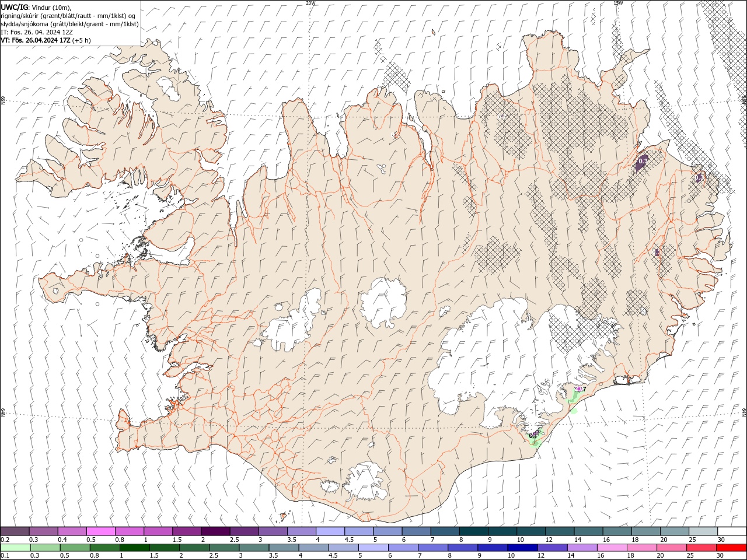This screenshot has width=747, height=560.
Task: Click the "0.1" label under the bottom scale
Action: [5, 555]
